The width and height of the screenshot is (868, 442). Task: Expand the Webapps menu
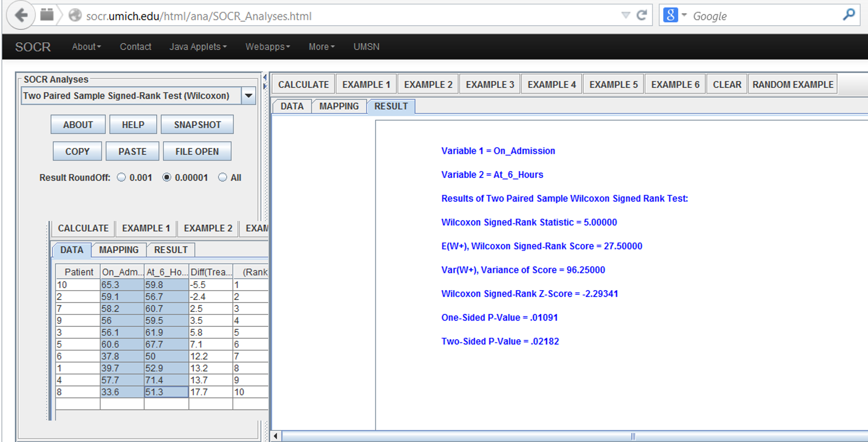point(268,47)
